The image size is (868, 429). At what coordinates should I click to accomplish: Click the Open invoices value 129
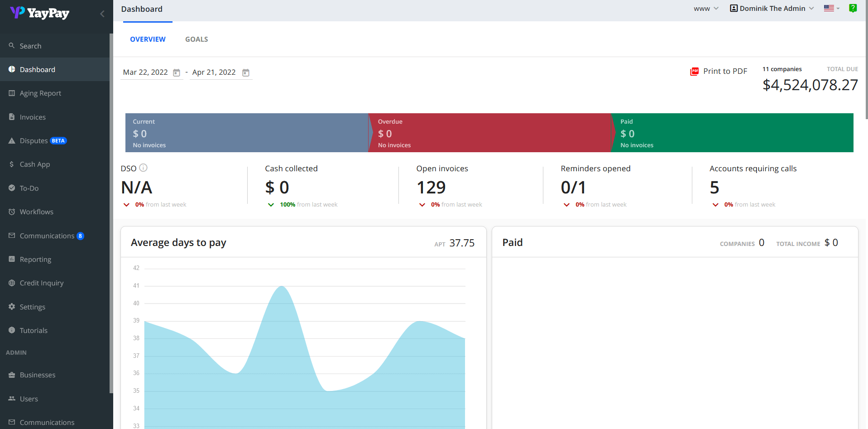[x=431, y=188]
